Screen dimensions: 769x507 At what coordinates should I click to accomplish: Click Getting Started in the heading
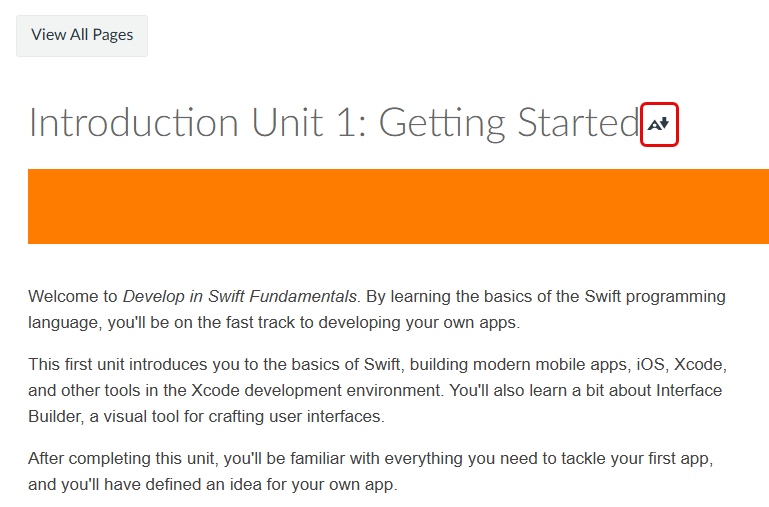(x=508, y=123)
